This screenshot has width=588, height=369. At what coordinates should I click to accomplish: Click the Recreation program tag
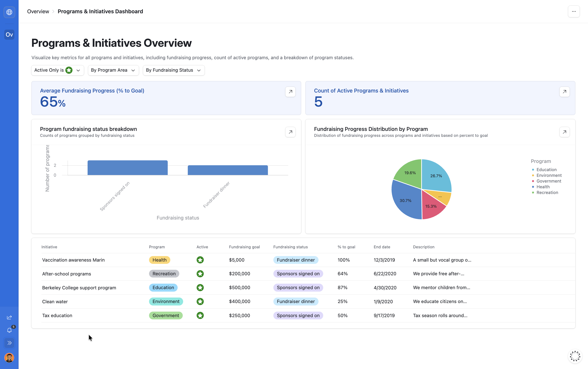click(164, 274)
